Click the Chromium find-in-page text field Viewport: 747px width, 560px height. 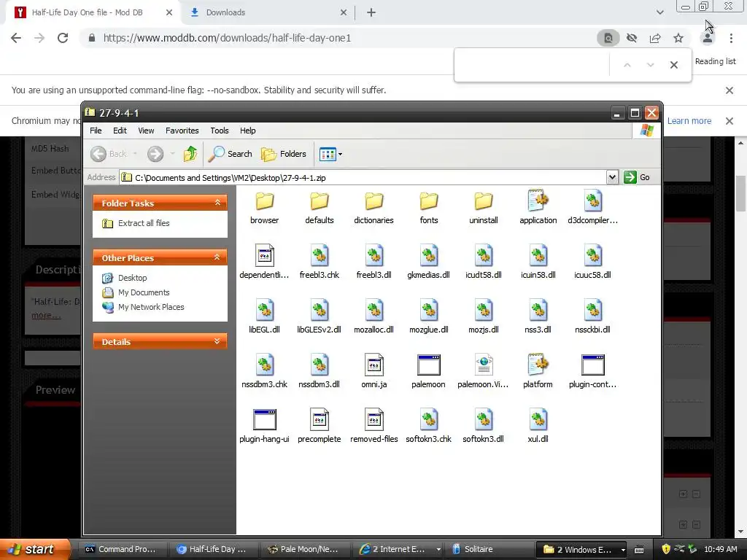click(x=532, y=65)
